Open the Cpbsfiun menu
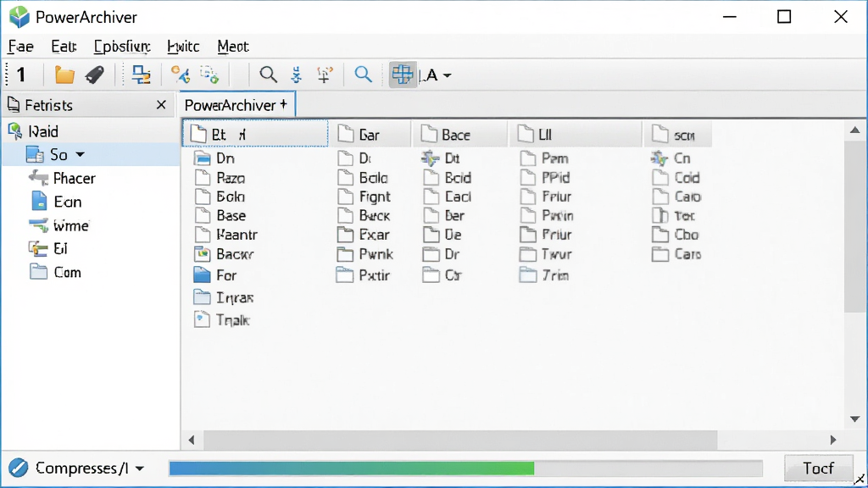 pos(122,47)
